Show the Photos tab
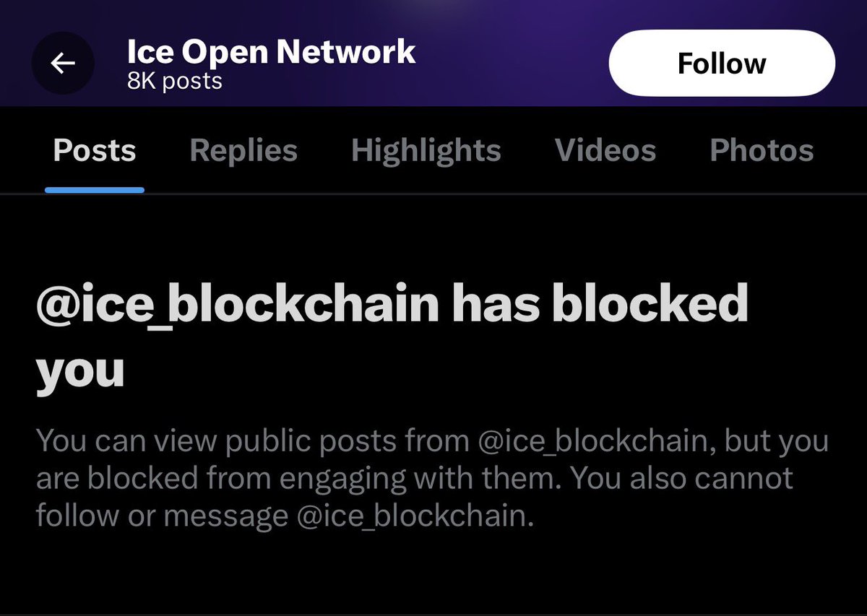 click(x=762, y=151)
